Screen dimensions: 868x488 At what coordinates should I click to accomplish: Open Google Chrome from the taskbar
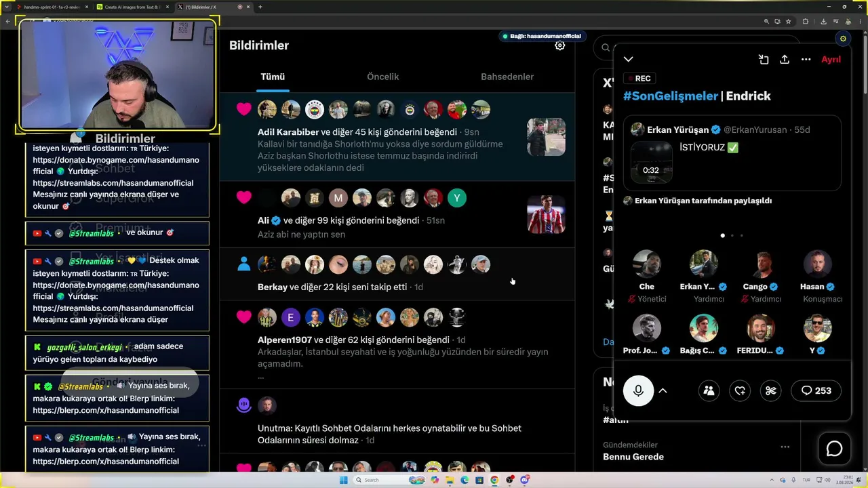click(x=494, y=480)
